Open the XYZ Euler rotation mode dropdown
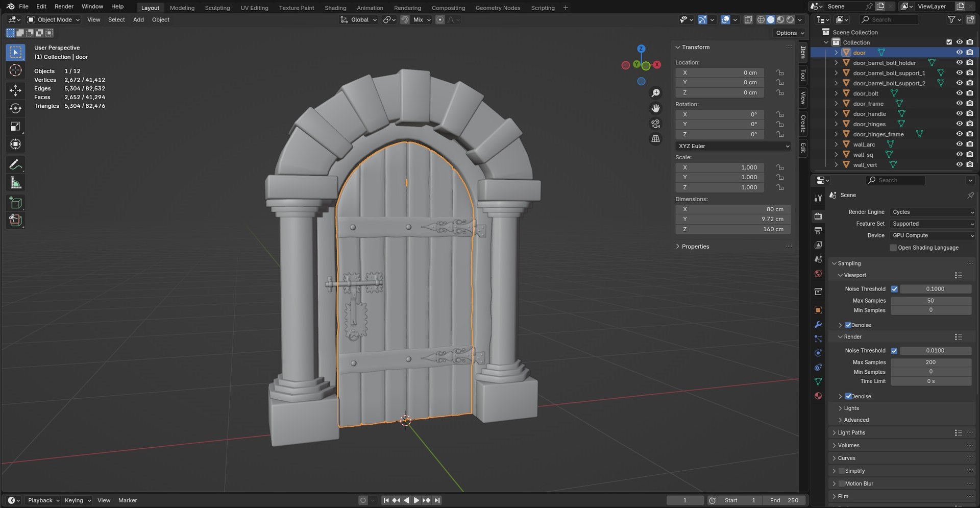 tap(733, 146)
